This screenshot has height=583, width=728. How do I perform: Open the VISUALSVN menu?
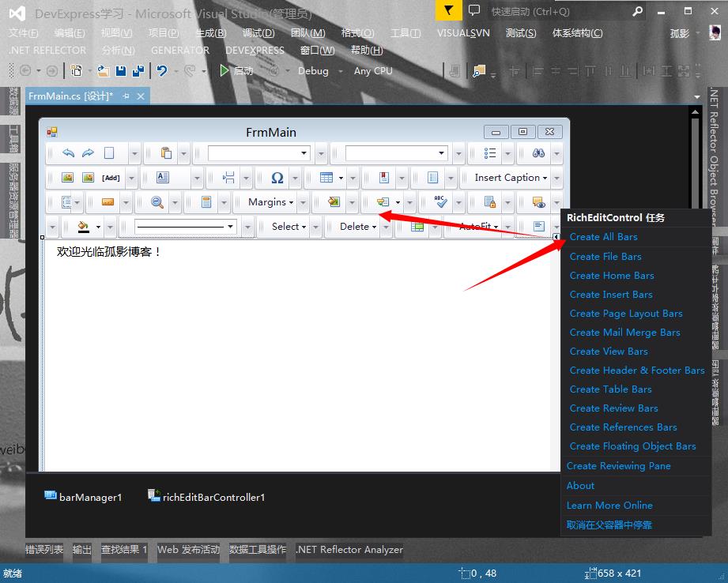[x=463, y=33]
